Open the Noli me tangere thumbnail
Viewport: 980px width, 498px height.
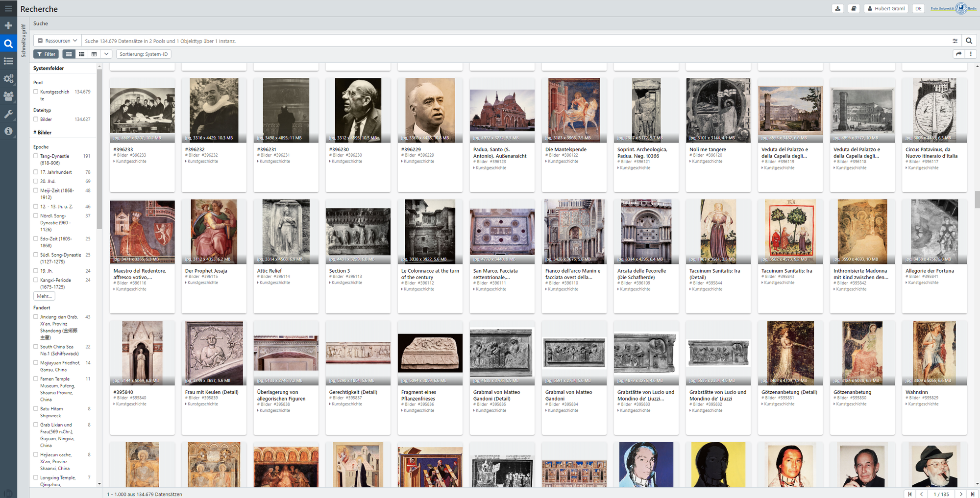(x=718, y=110)
